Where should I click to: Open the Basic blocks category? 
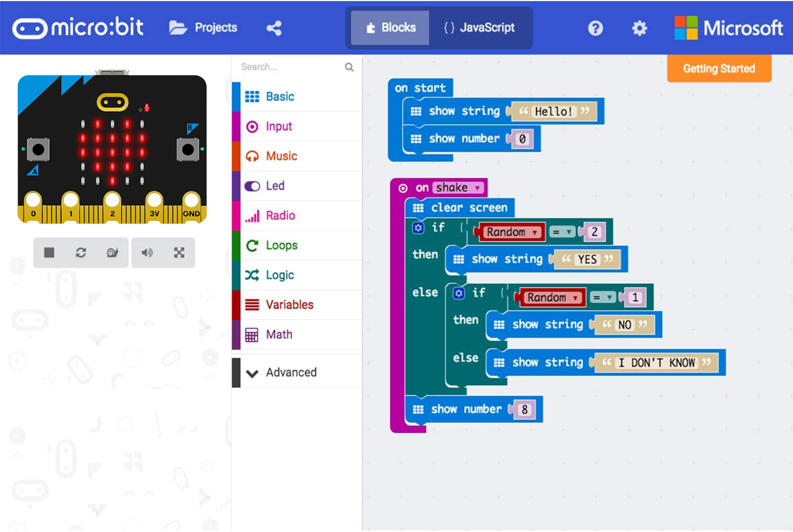coord(297,97)
